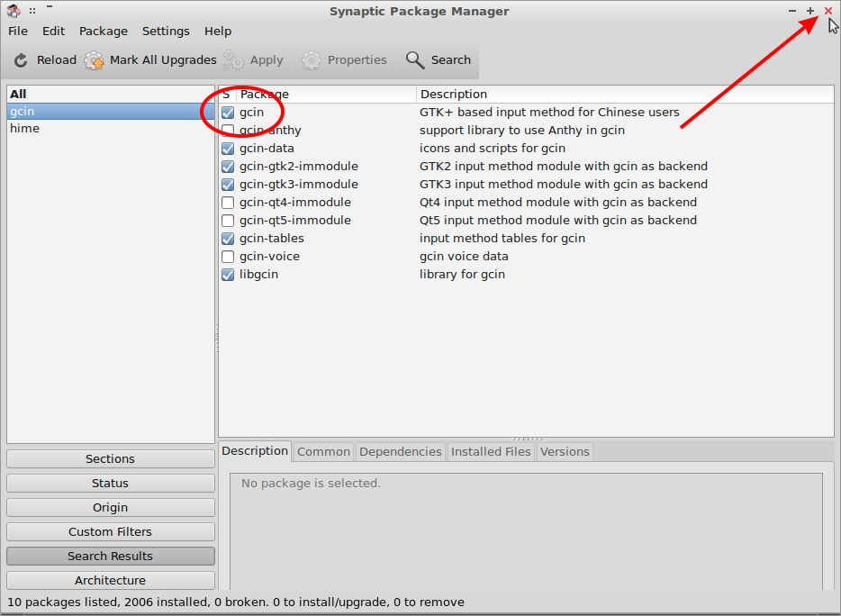Click the Search magnifier icon
841x616 pixels.
point(415,60)
